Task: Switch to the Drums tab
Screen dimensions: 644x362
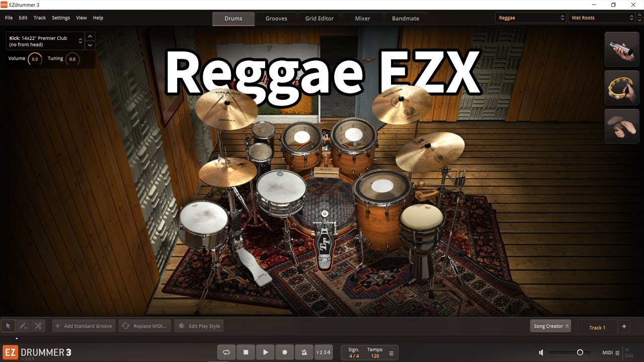Action: (x=233, y=18)
